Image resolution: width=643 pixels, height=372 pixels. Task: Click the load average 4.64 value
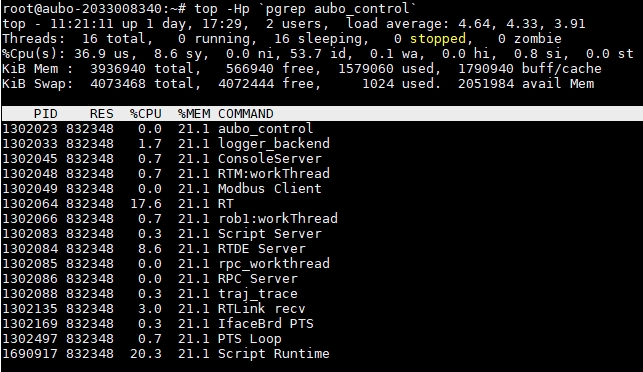(474, 23)
